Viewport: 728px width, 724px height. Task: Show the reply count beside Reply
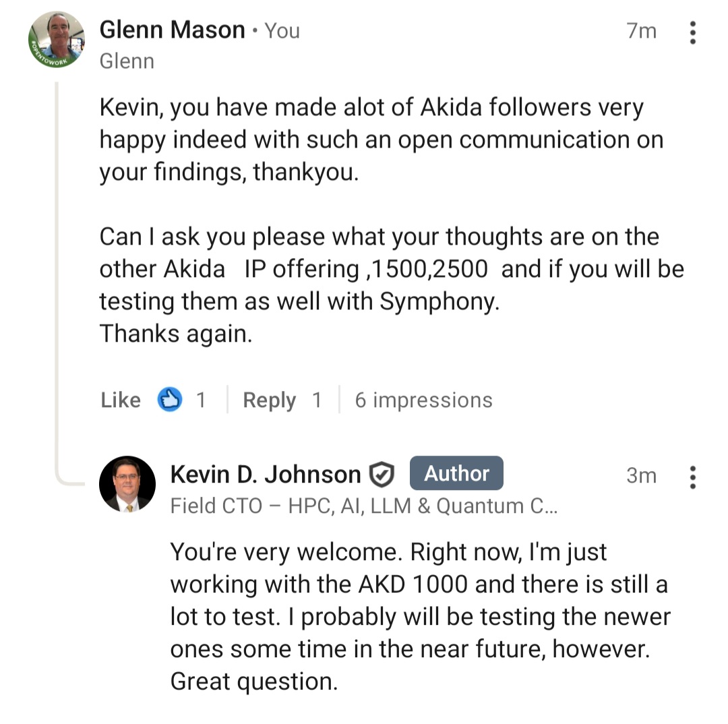coord(316,400)
